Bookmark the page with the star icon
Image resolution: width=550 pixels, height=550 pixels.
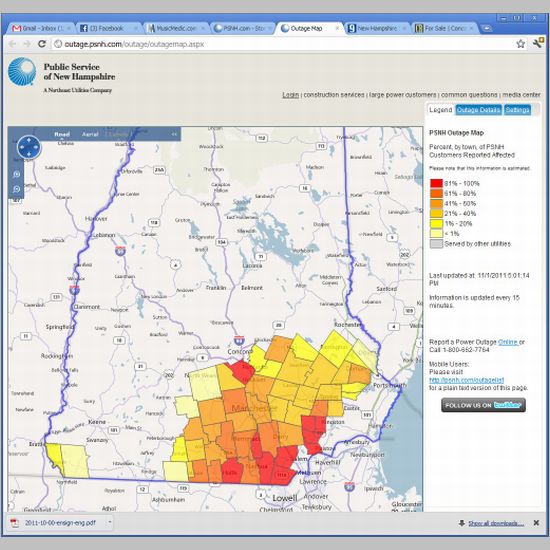[x=521, y=44]
